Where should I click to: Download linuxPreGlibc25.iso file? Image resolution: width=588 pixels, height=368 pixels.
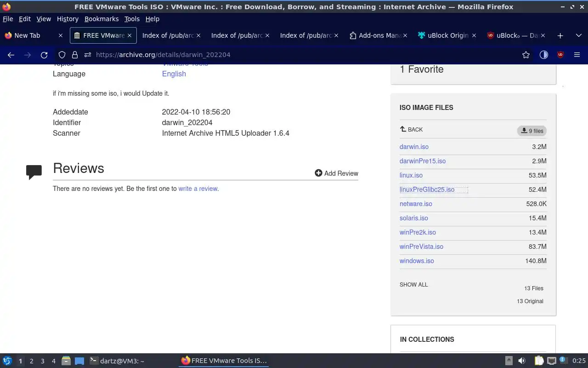click(x=427, y=190)
